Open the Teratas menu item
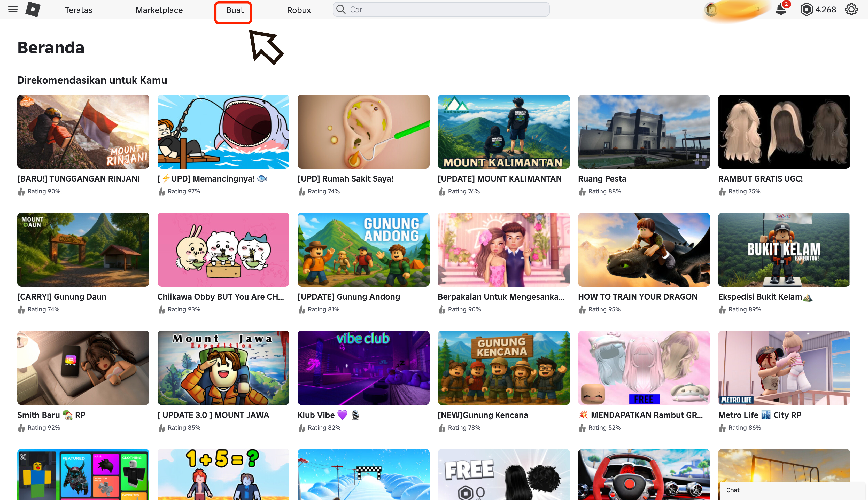The image size is (868, 500). [78, 10]
